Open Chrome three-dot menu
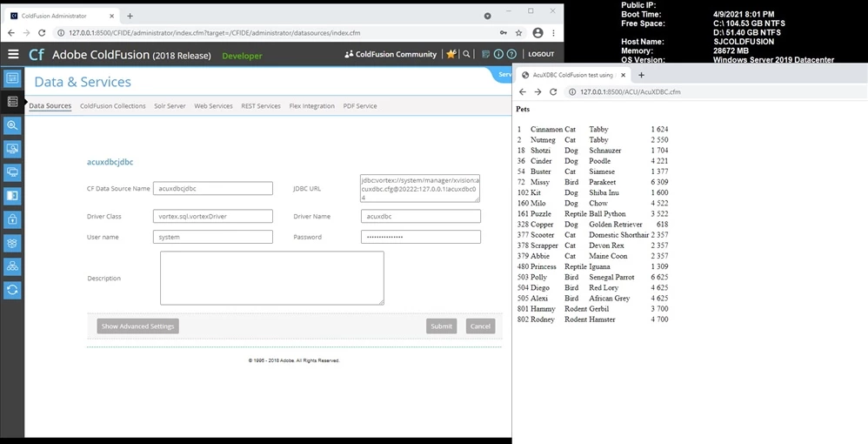Screen dimensions: 868x444 coord(553,33)
